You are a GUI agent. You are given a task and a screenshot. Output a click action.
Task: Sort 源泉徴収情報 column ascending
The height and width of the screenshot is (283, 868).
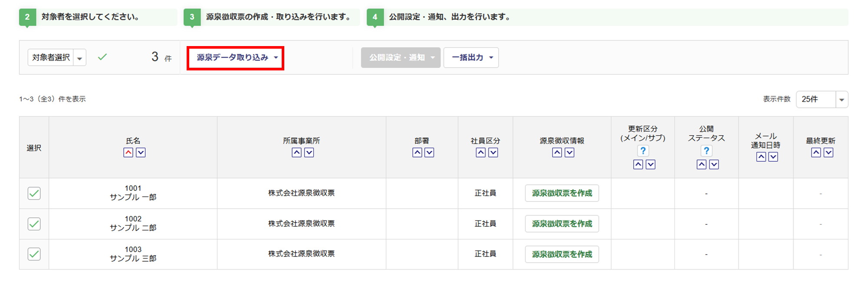pos(557,153)
